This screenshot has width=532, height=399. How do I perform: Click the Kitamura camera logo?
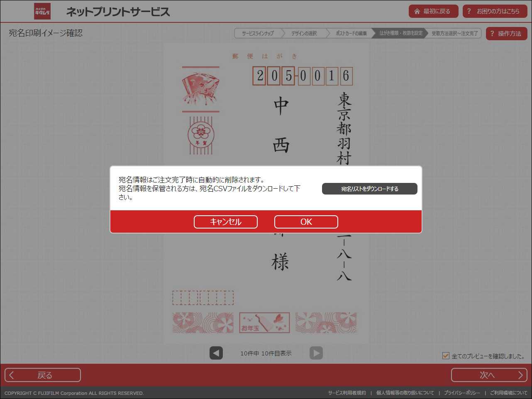tap(42, 11)
